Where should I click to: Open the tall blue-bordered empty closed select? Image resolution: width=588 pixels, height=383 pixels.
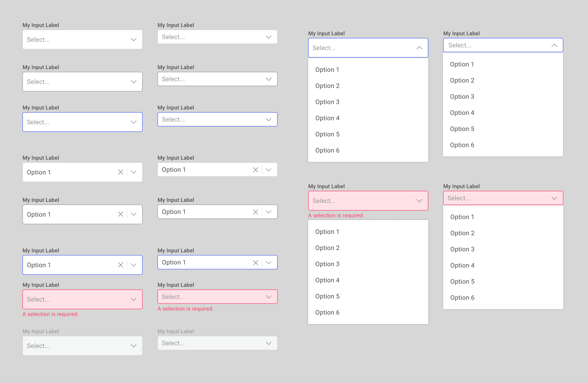[133, 122]
